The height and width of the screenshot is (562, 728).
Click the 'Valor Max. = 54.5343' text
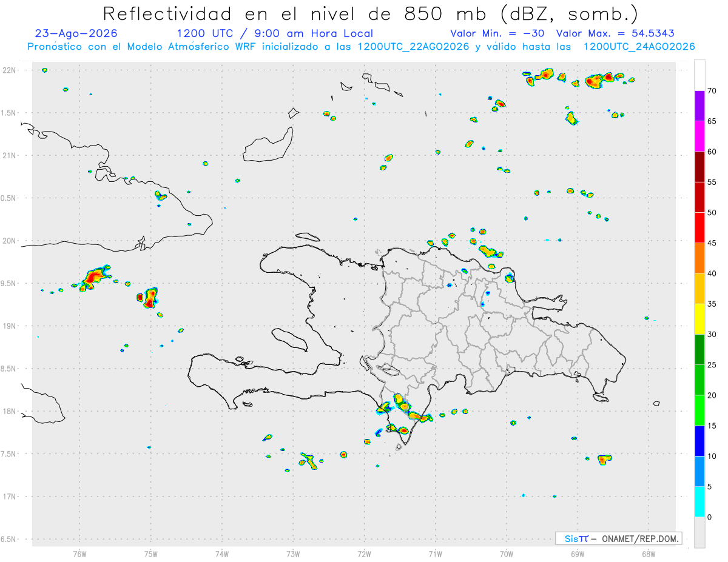point(615,33)
